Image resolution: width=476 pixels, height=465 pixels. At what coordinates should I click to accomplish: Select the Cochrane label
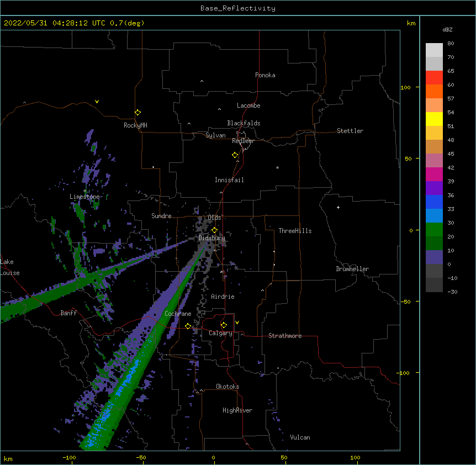[x=178, y=314]
